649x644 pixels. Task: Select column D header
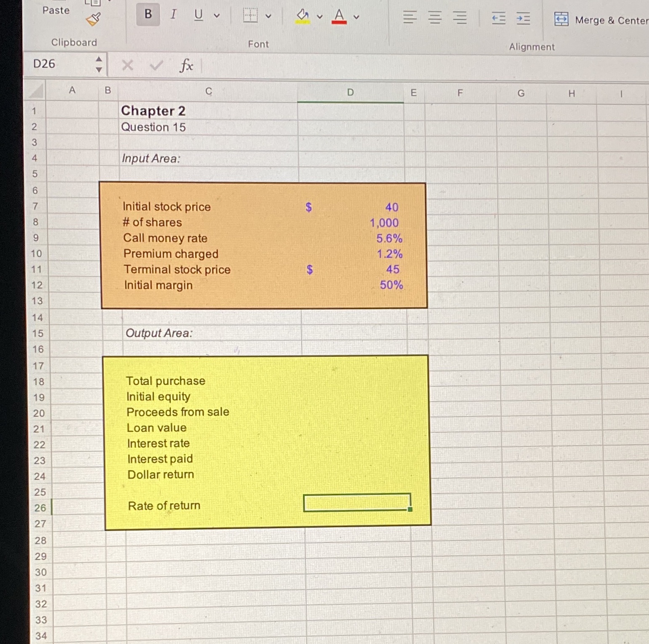point(350,93)
